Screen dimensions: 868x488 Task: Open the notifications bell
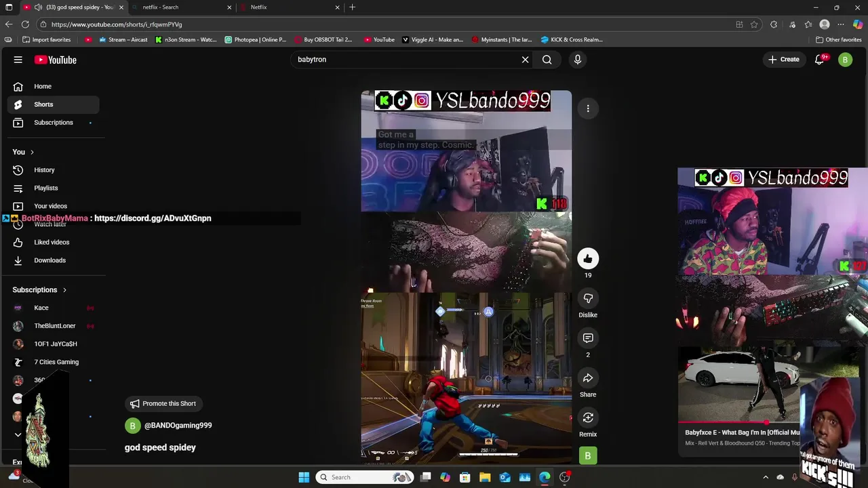coord(819,60)
